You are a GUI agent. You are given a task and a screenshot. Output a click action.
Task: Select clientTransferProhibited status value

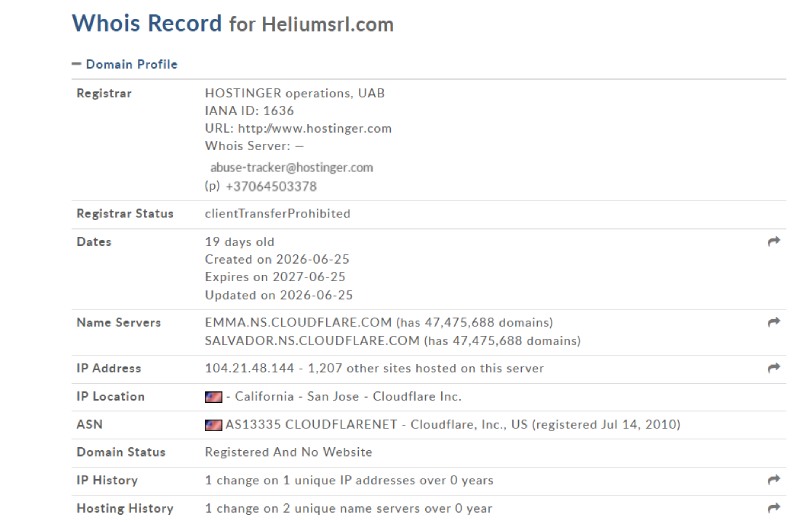coord(278,213)
